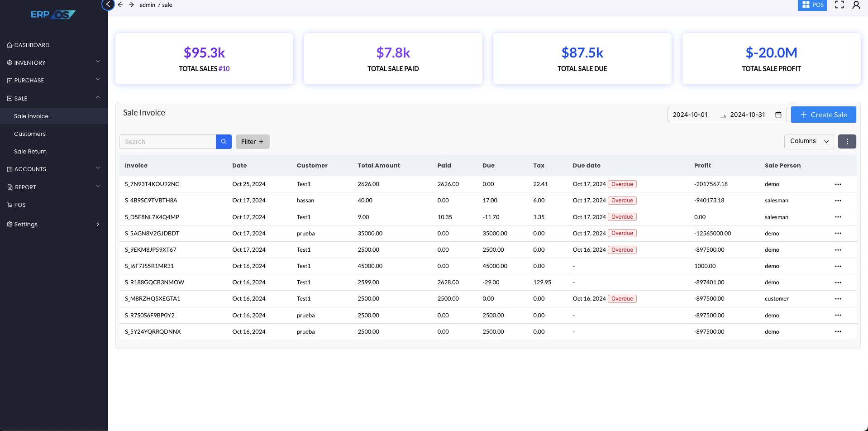868x431 pixels.
Task: Open row actions for invoice S_7N93T4KOU92NC
Action: pos(838,184)
